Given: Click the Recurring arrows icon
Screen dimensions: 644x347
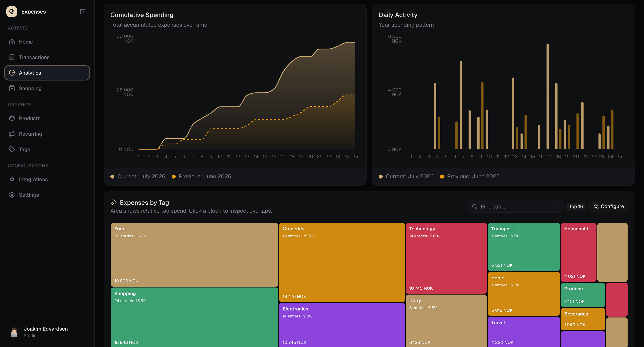Looking at the screenshot, I should [12, 134].
